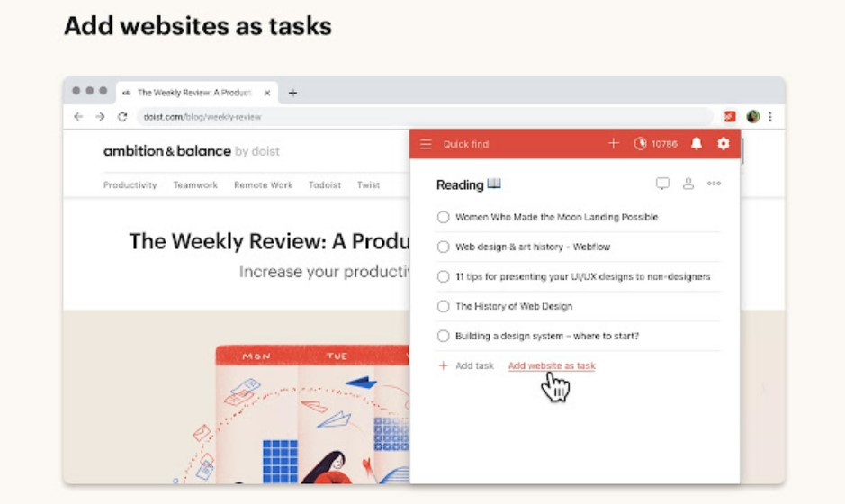Open the Teamwork nav item
Image resolution: width=845 pixels, height=504 pixels.
point(195,184)
